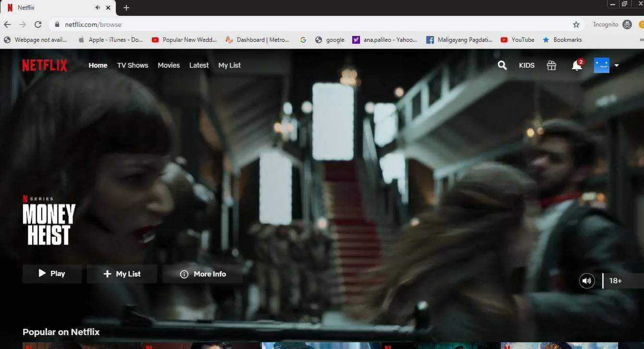
Task: Open More Info for Money Heist
Action: coord(202,274)
